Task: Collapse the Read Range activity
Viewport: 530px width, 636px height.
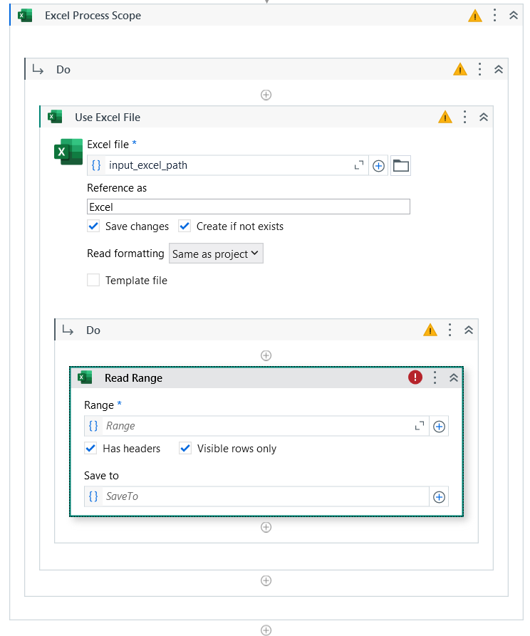Action: tap(453, 378)
